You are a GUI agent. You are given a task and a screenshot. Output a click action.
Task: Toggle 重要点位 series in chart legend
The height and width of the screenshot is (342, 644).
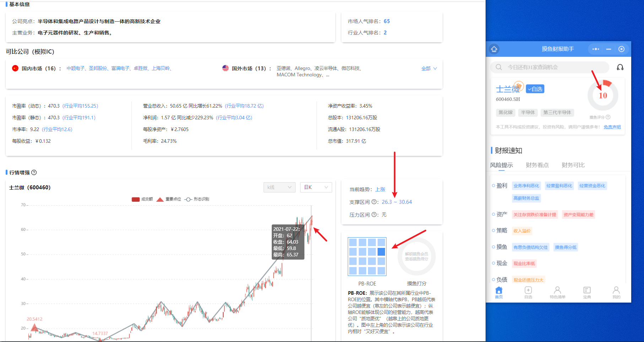(x=169, y=199)
